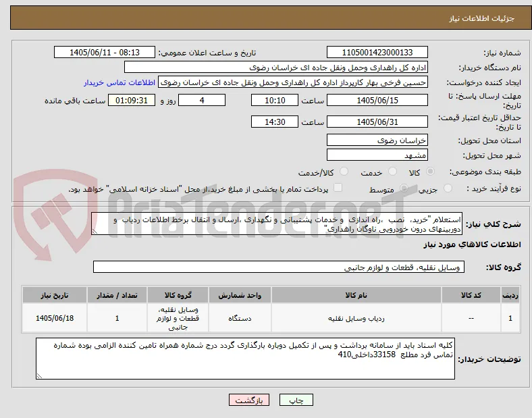Click remaining days field showing 4

coord(202,100)
